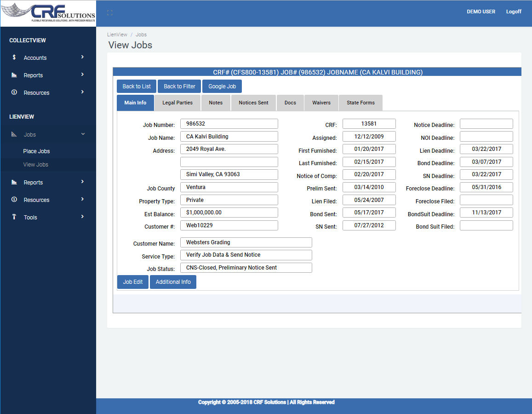Click the Service Type field

246,255
